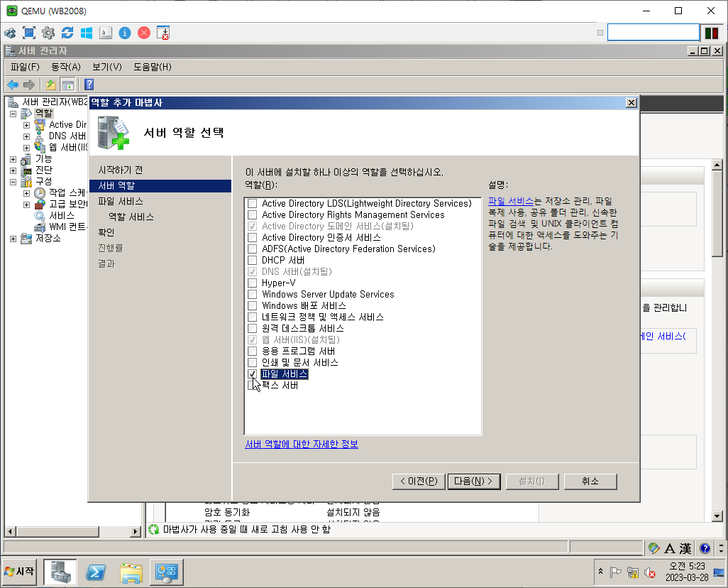Expand the DNS 서버 tree node
Screen dimensions: 728x588
(26, 136)
